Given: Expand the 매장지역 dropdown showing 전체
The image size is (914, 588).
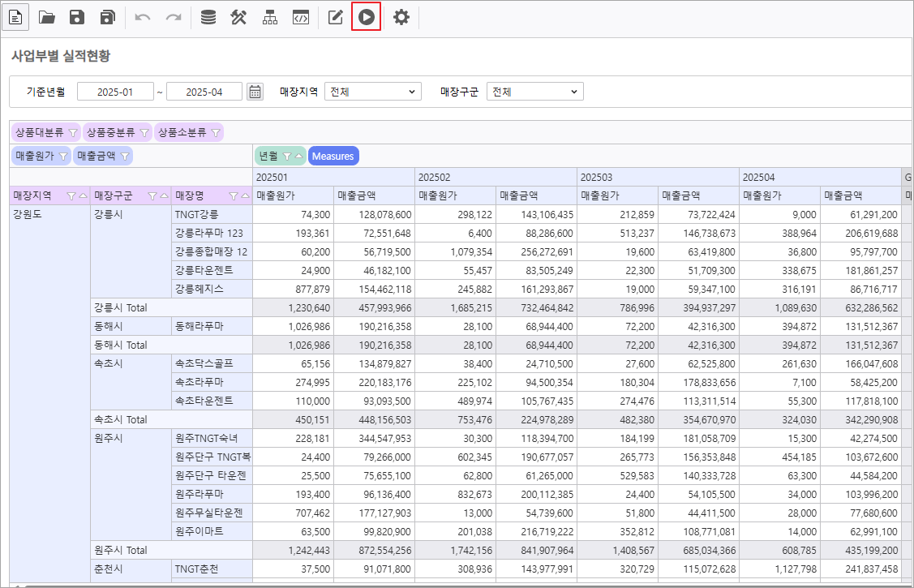Looking at the screenshot, I should 372,92.
